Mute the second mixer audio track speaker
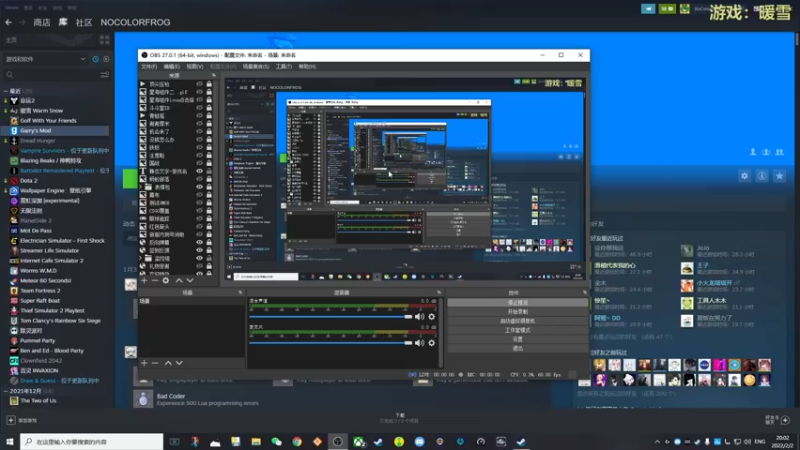This screenshot has height=450, width=800. click(419, 343)
